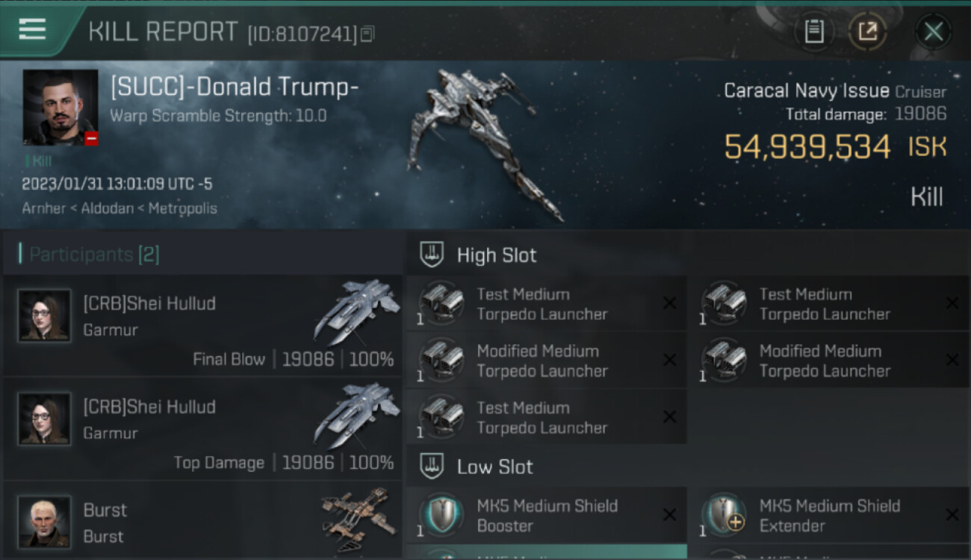The image size is (971, 560).
Task: Click the Caracal Navy Issue ship name
Action: (807, 91)
